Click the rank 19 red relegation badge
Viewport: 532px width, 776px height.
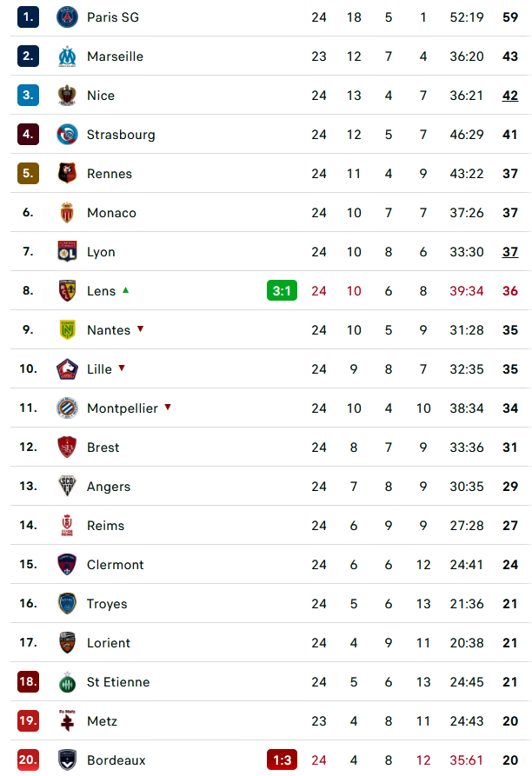28,721
